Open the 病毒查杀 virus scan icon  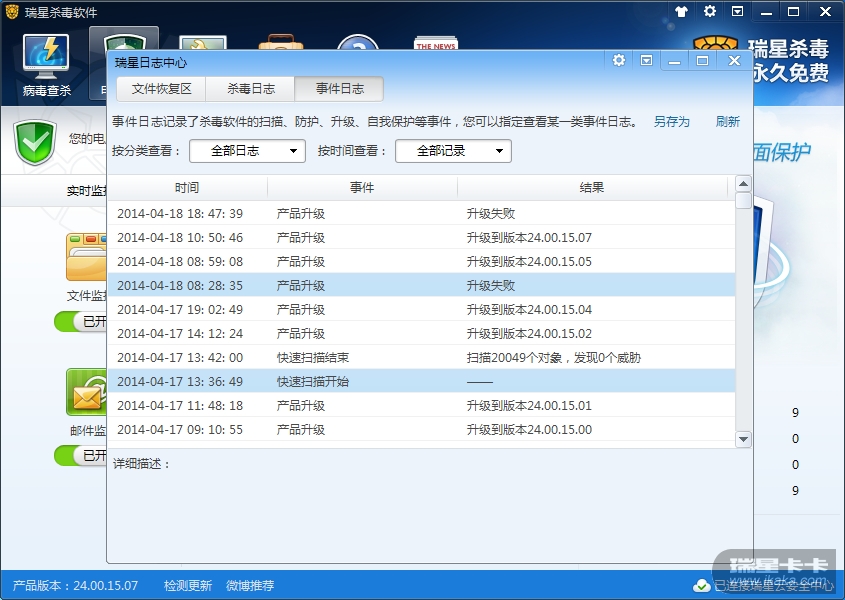coord(46,58)
